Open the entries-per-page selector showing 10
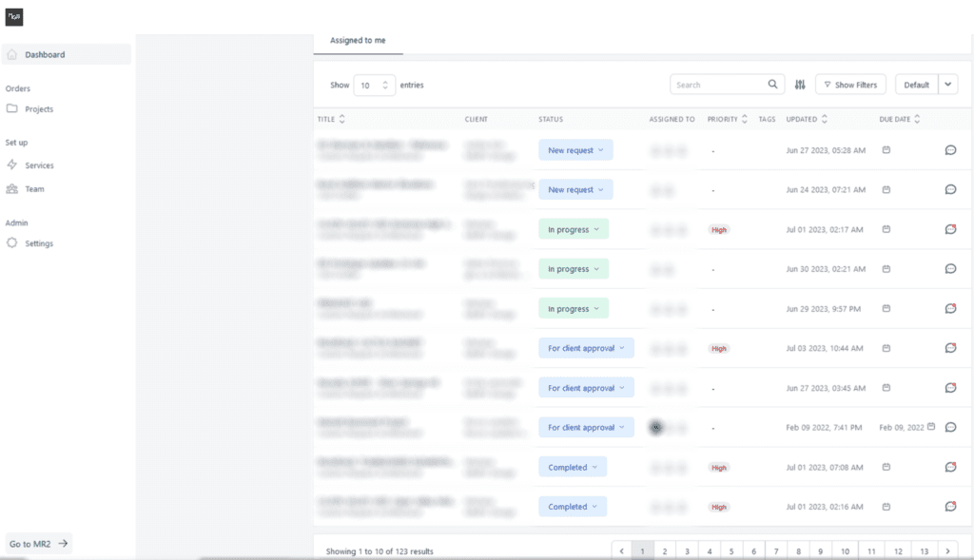Viewport: 974px width, 560px height. point(374,85)
